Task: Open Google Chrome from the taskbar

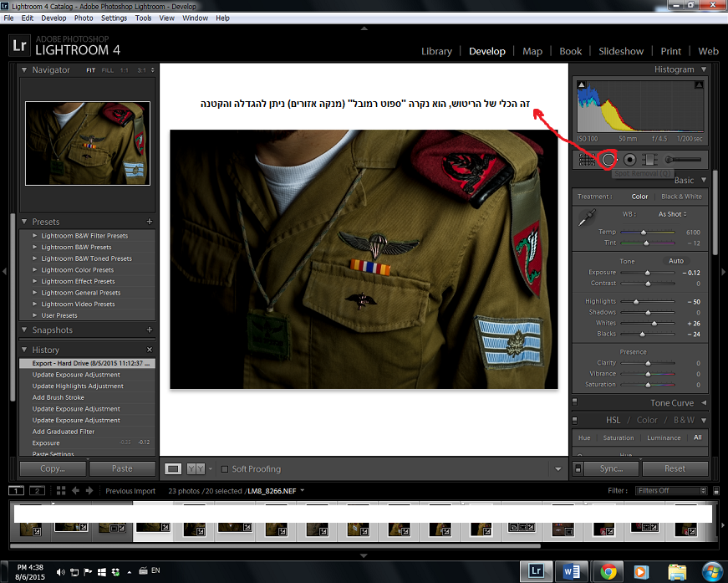Action: point(608,571)
